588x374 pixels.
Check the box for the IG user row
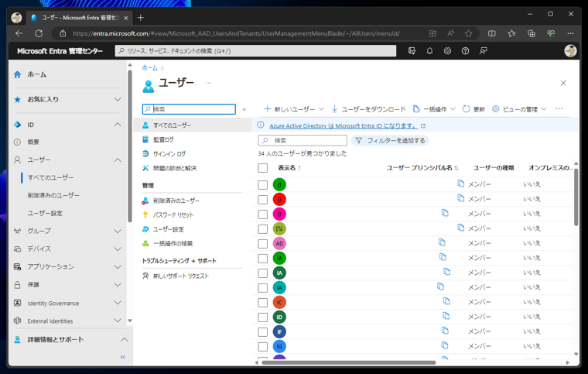tap(262, 347)
